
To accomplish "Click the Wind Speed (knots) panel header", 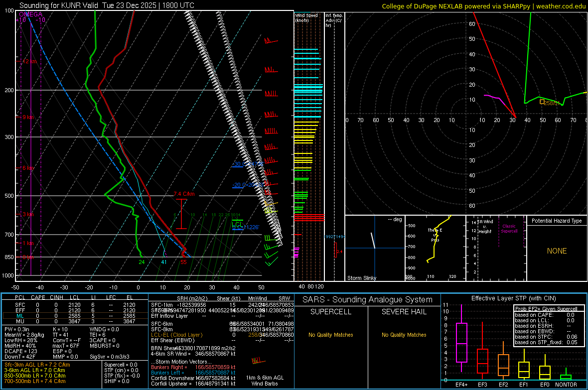I will (306, 17).
